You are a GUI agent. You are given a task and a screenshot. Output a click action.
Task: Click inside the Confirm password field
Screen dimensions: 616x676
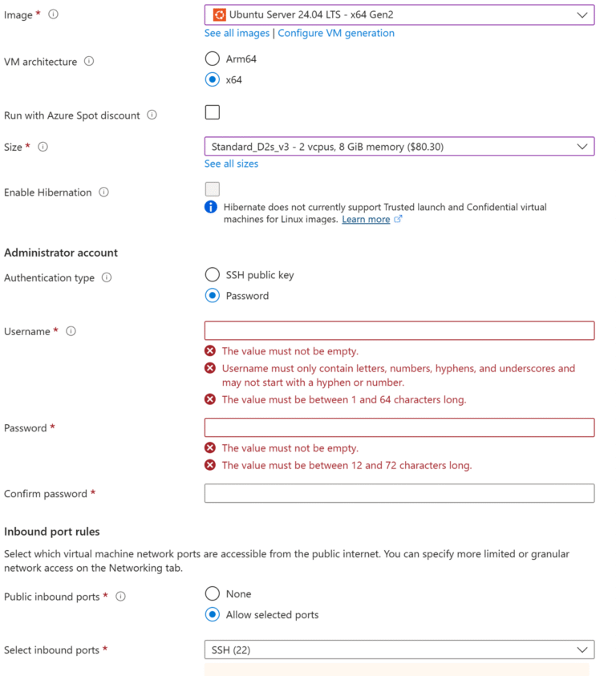pyautogui.click(x=399, y=493)
